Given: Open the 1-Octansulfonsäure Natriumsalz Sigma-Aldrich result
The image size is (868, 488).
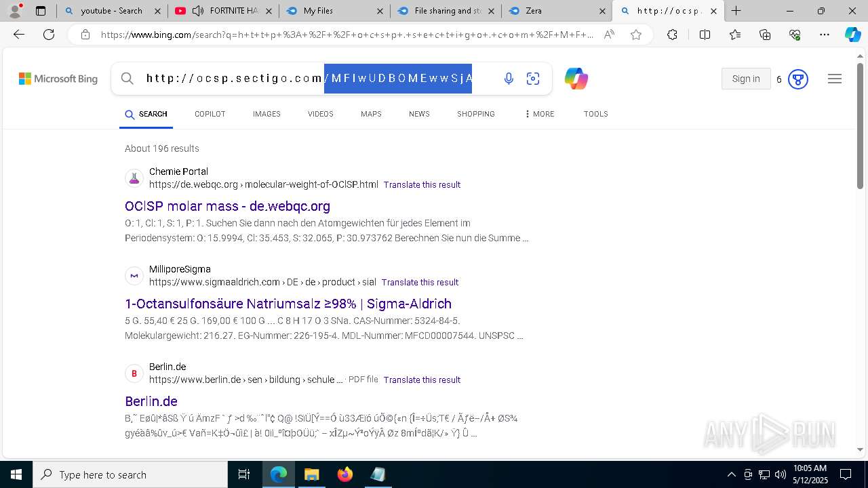Looking at the screenshot, I should click(x=288, y=304).
